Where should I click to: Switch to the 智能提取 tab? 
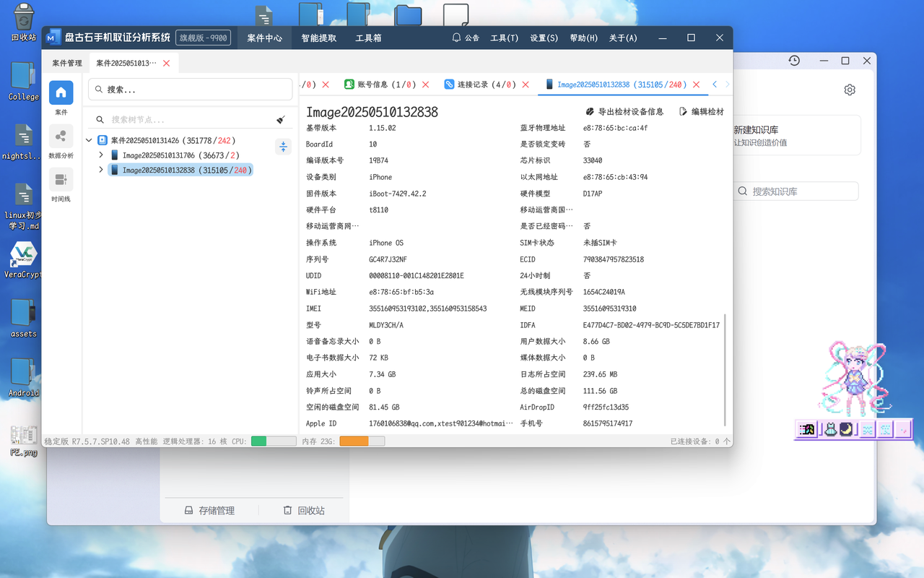[318, 38]
